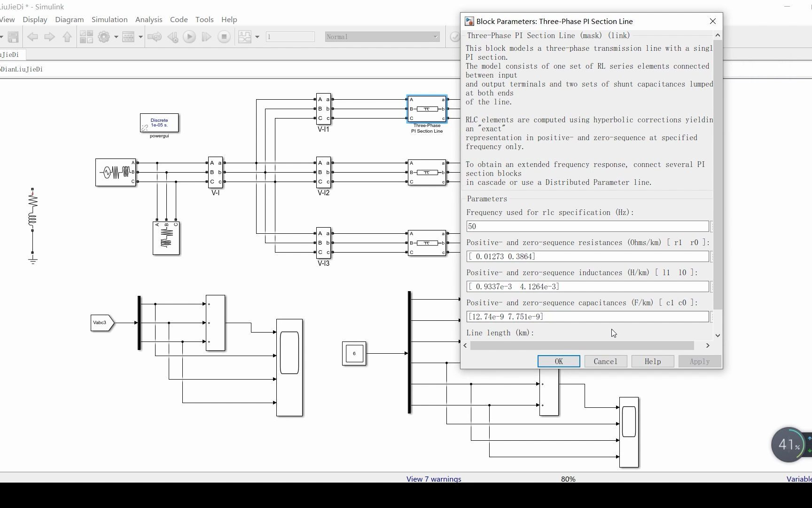Screen dimensions: 812x508
Task: Click the dialog vertical scrollbar down arrow
Action: [x=718, y=335]
